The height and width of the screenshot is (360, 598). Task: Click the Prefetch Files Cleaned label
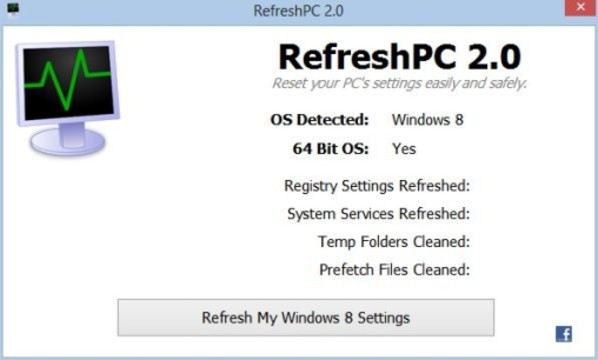395,270
